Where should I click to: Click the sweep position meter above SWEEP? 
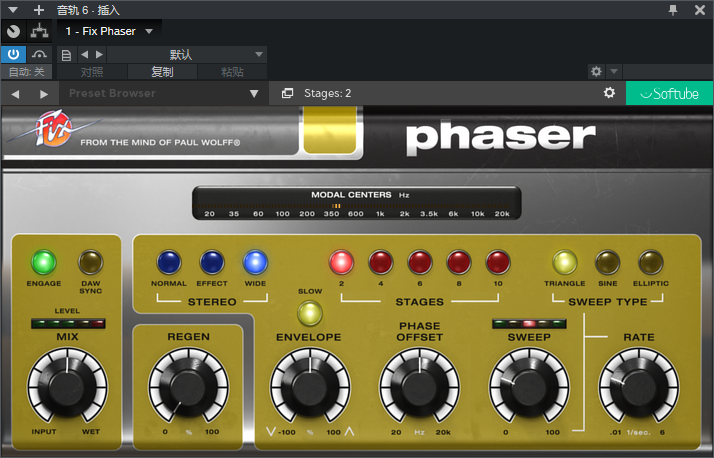click(x=529, y=324)
